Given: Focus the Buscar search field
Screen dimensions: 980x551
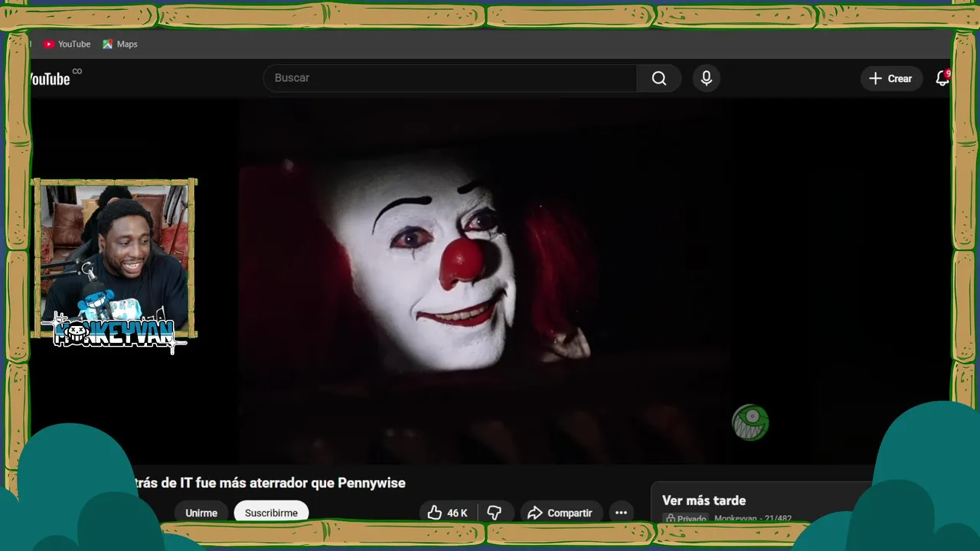Looking at the screenshot, I should (450, 78).
